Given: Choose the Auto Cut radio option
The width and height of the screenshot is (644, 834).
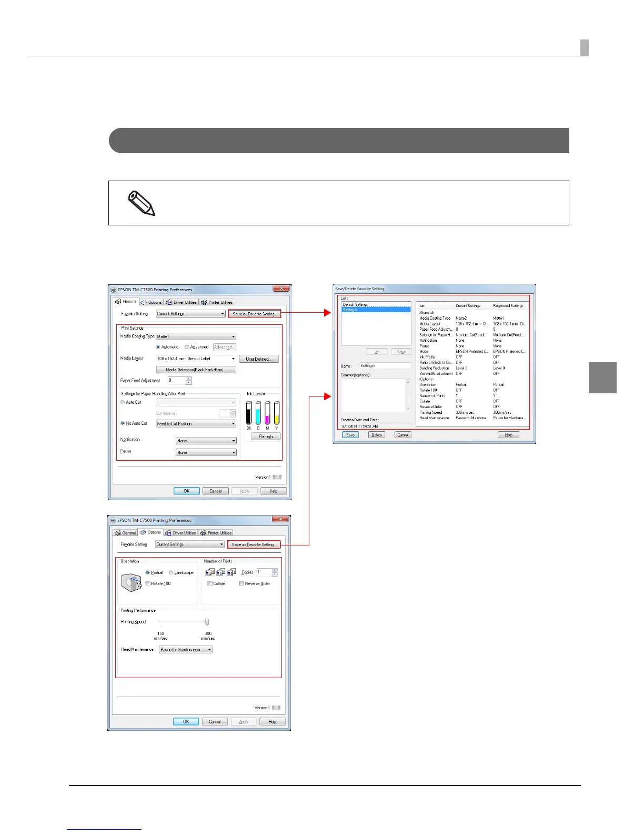Looking at the screenshot, I should (x=123, y=402).
